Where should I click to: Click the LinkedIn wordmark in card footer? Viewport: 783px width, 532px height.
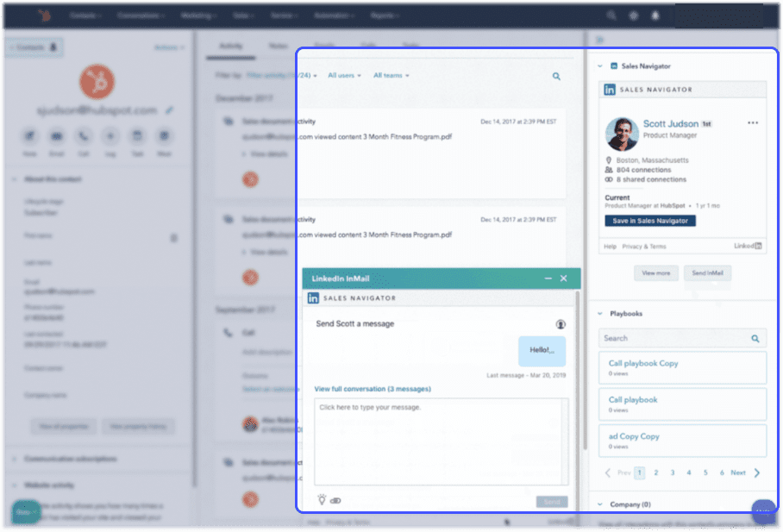[748, 246]
